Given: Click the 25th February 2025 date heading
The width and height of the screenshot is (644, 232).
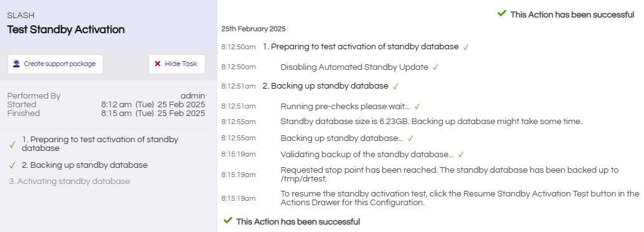Looking at the screenshot, I should pos(253,29).
